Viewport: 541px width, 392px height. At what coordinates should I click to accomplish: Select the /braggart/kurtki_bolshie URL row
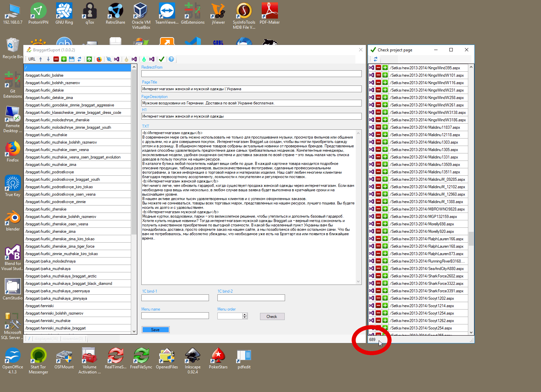(77, 75)
